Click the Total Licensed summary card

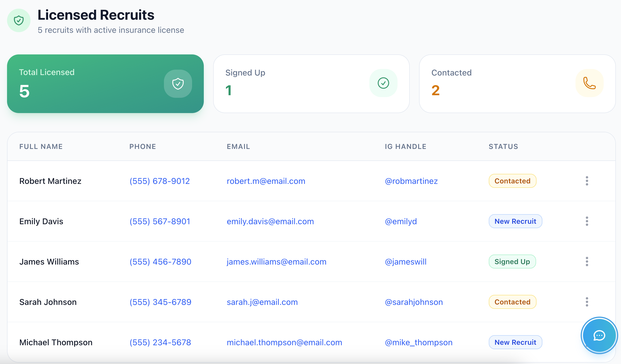click(x=106, y=84)
